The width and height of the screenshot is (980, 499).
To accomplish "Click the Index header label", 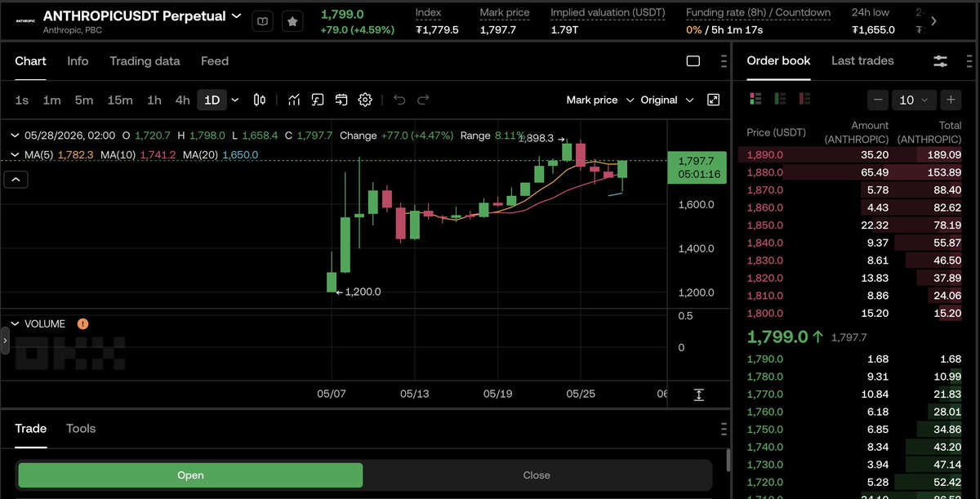I will click(428, 13).
